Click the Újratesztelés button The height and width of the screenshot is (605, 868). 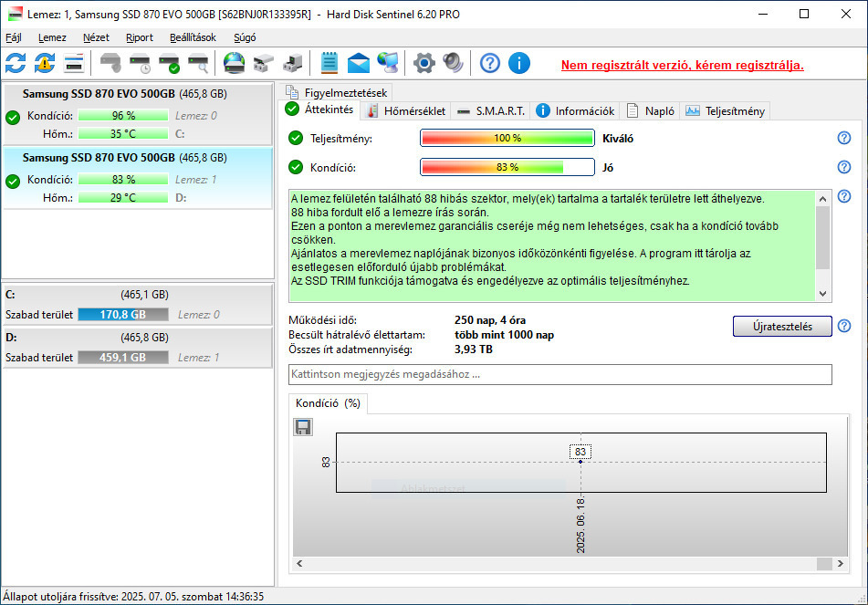tap(782, 326)
